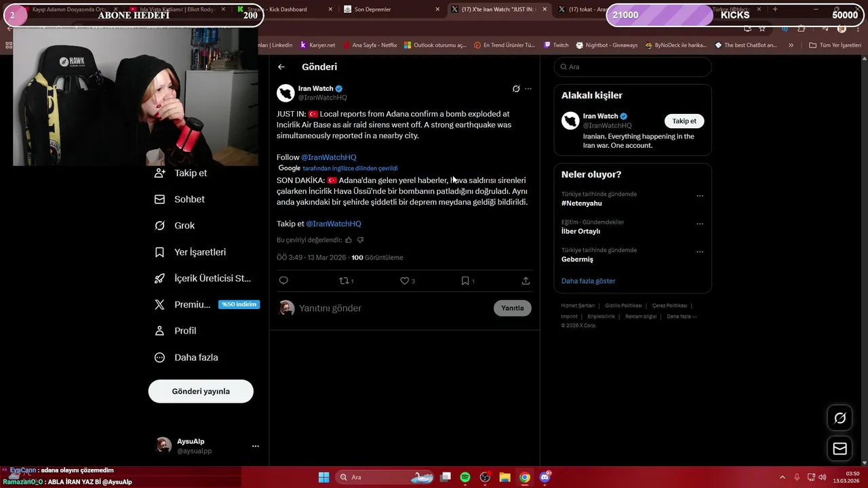Screen dimensions: 868x488
Task: Open the Ana Sayfa - Netflix bookmark
Action: click(370, 45)
